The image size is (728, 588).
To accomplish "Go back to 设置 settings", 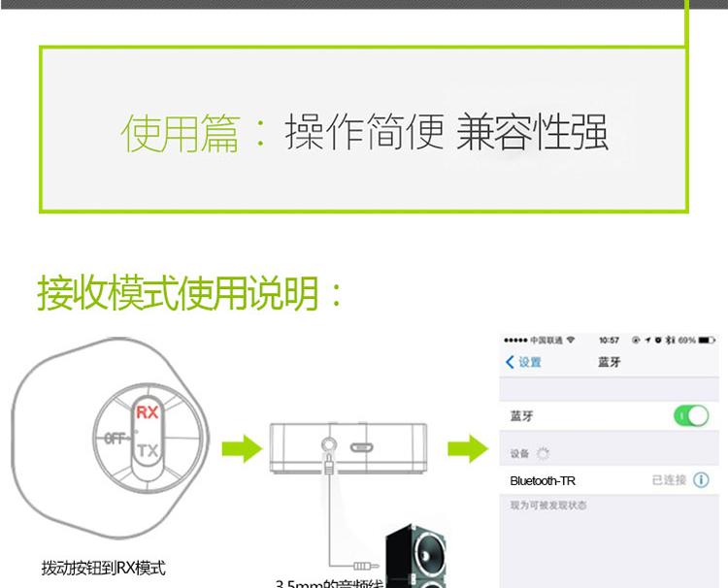I will coord(523,362).
